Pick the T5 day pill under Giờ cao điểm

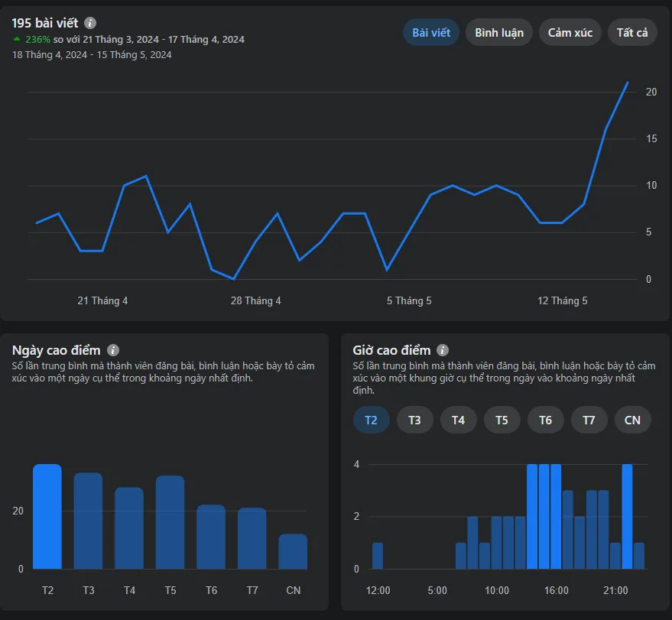(x=502, y=420)
